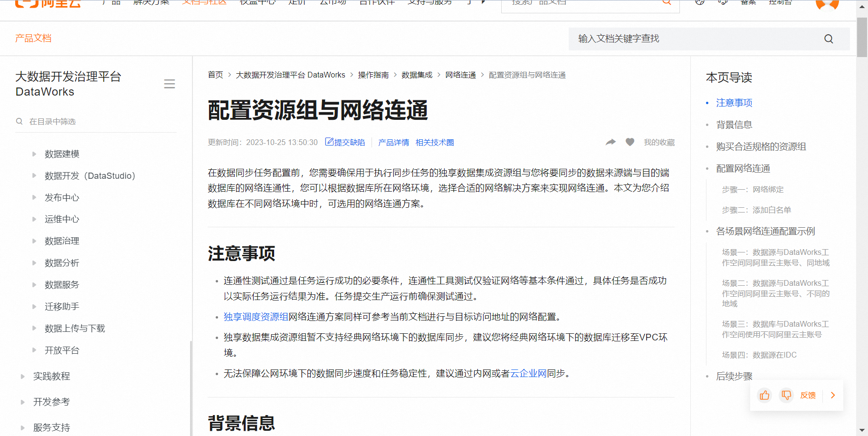Open 迁移助手 in the sidebar tree
Screen dimensions: 868x436
click(x=62, y=307)
